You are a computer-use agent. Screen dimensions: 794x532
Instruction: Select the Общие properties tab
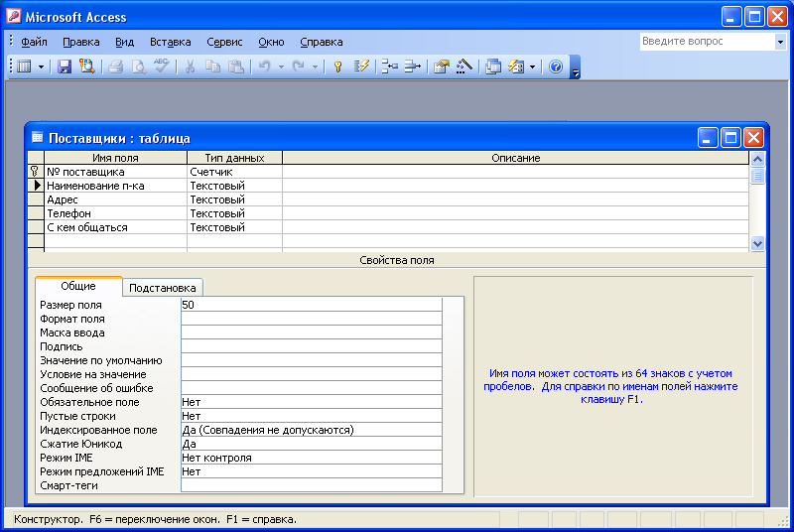78,286
